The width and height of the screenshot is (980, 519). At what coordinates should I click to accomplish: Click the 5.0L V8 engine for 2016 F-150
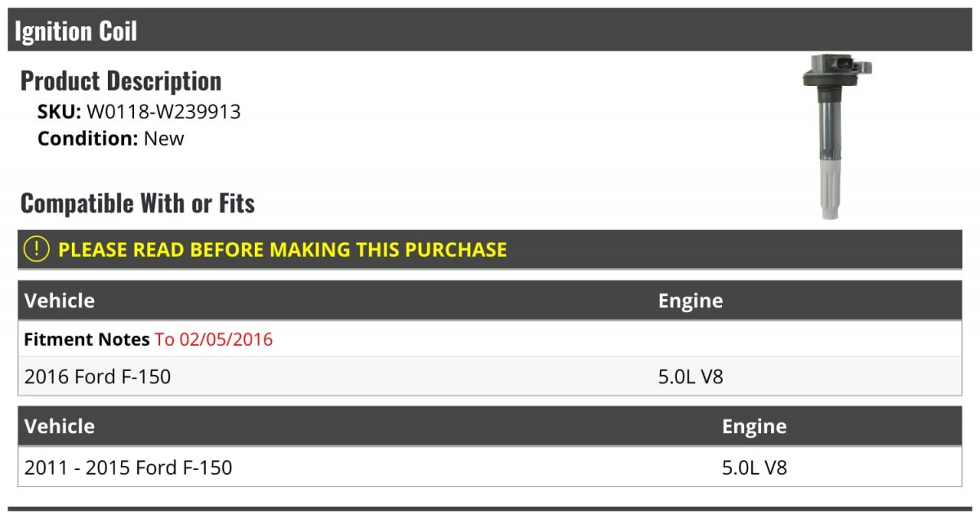tap(691, 377)
